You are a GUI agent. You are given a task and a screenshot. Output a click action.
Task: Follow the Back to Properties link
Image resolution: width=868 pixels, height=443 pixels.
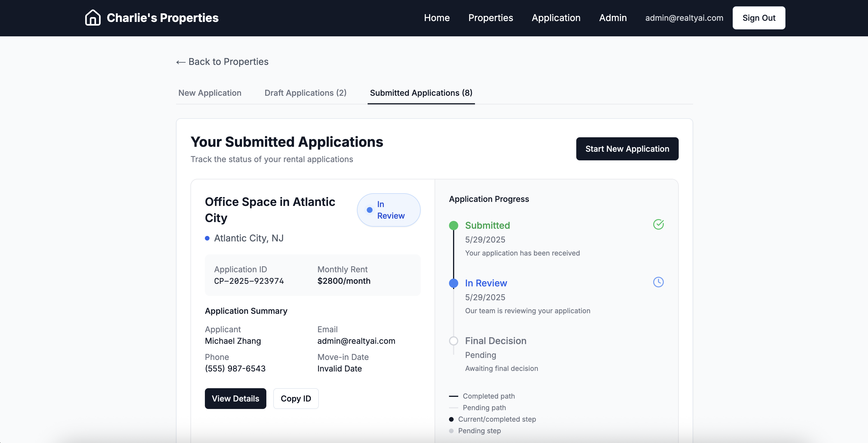[x=222, y=62]
